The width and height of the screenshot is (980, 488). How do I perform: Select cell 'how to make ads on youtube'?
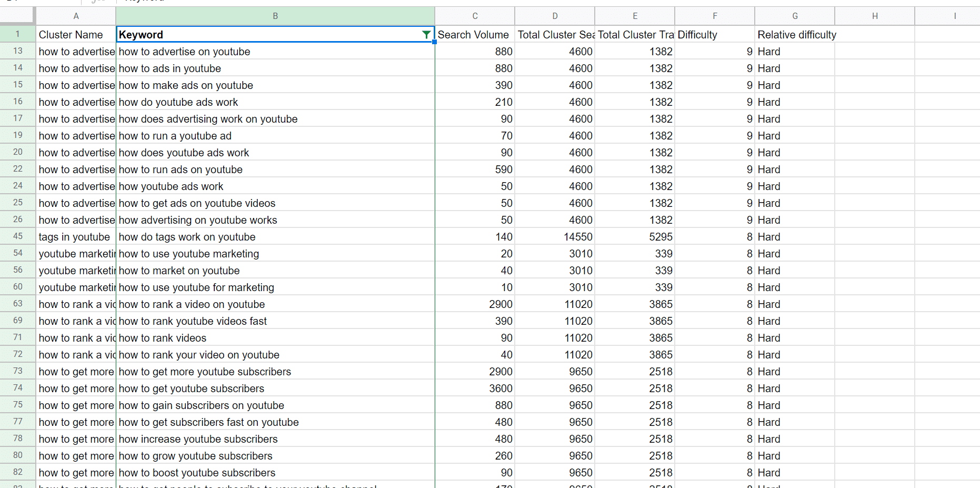coord(275,85)
